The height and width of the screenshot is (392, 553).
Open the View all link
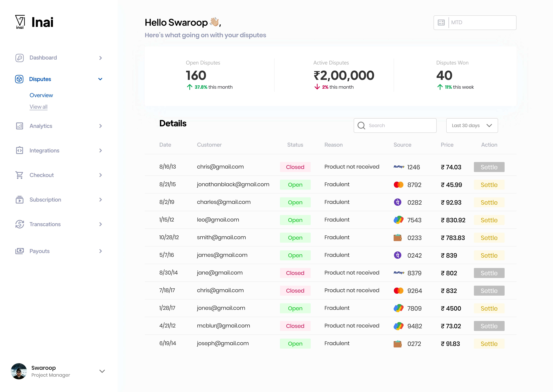coord(38,107)
